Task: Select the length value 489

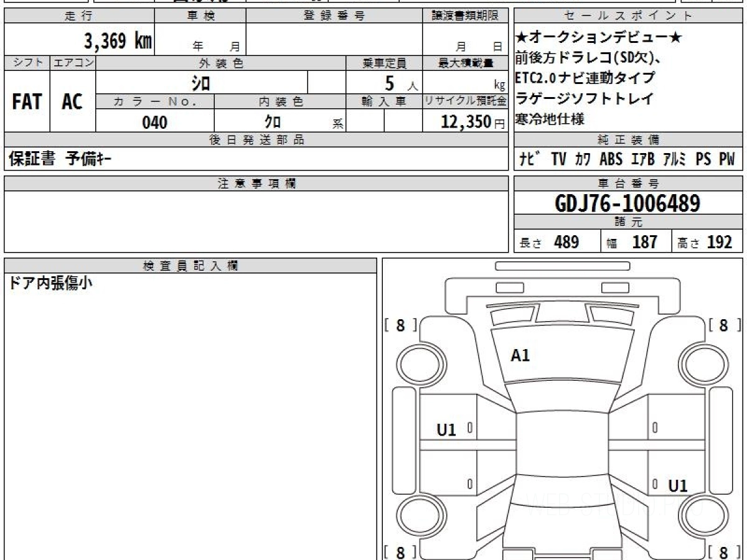Action: point(566,242)
